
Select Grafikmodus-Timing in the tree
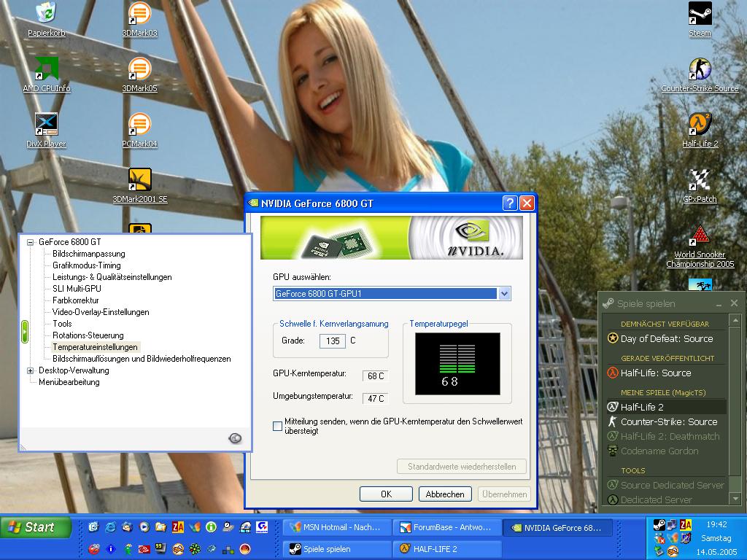87,265
